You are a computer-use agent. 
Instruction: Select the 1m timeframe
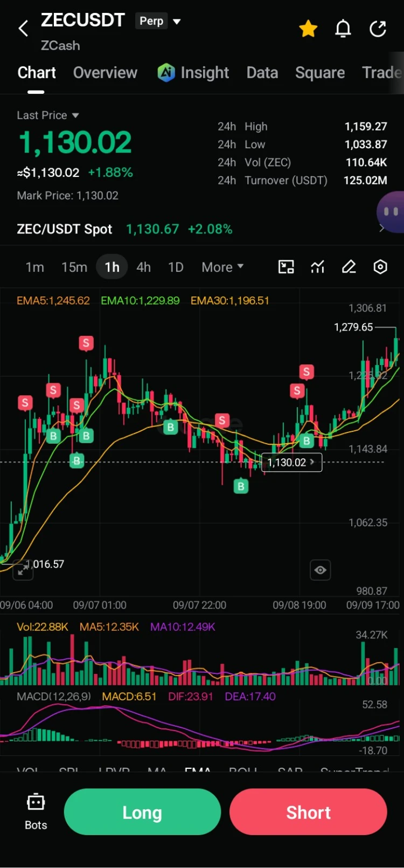(35, 267)
